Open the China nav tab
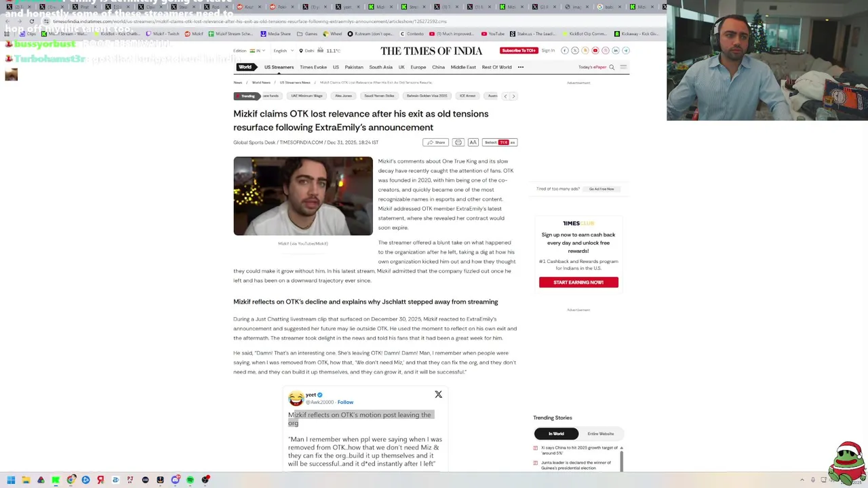This screenshot has width=868, height=488. point(438,67)
